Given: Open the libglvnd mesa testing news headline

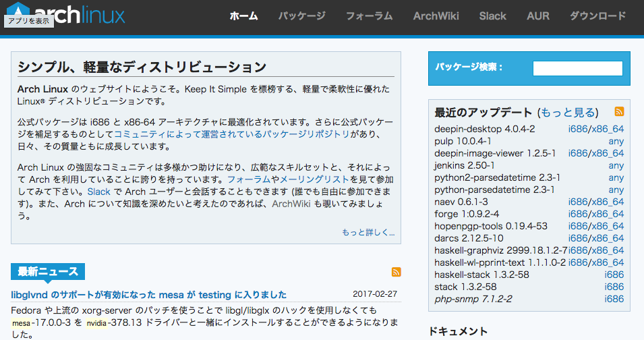Looking at the screenshot, I should [148, 295].
